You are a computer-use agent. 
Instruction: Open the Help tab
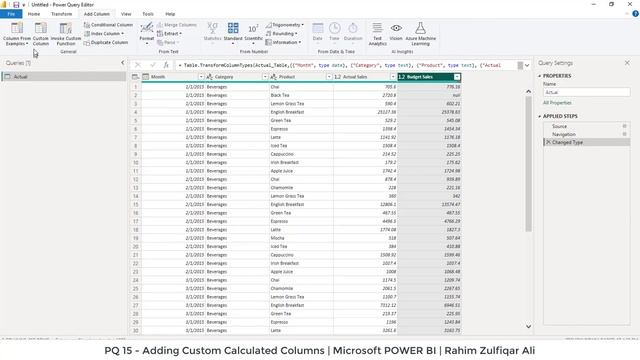click(170, 14)
